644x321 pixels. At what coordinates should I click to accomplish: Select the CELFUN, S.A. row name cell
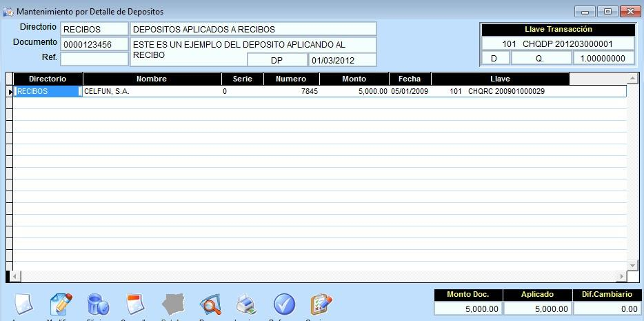point(152,91)
